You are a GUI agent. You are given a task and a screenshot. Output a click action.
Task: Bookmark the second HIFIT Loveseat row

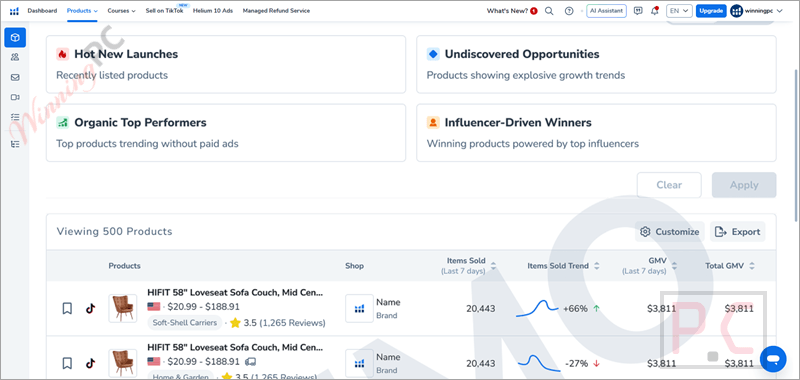[x=67, y=363]
